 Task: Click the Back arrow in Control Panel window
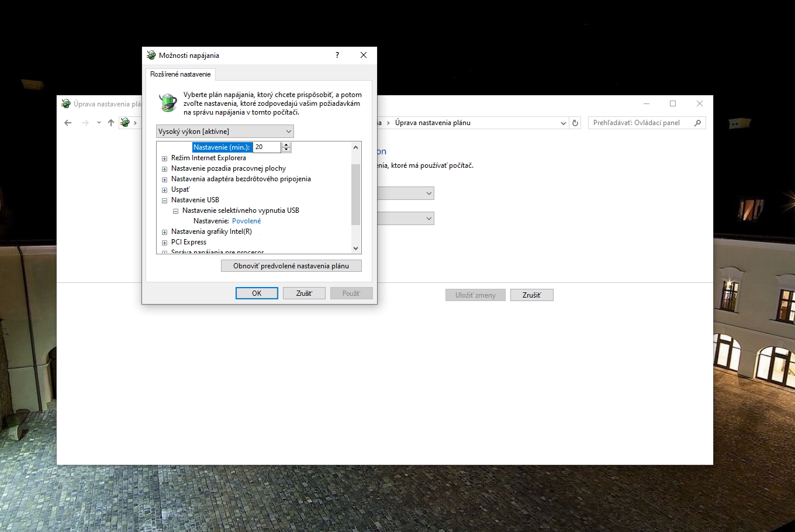pyautogui.click(x=68, y=123)
